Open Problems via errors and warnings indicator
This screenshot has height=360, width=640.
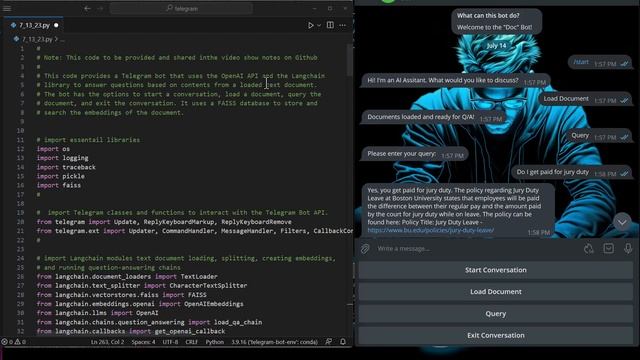pyautogui.click(x=13, y=342)
